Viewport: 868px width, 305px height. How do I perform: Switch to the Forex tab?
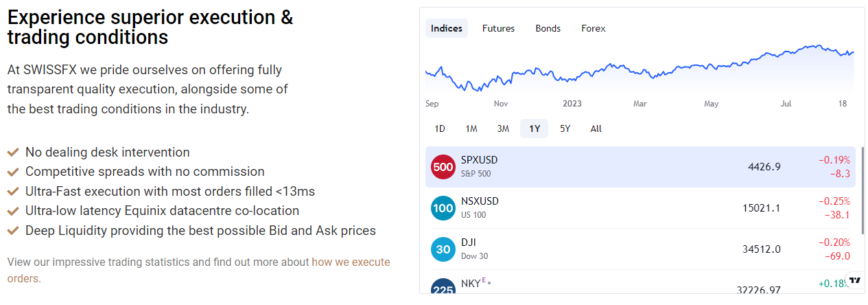tap(594, 28)
